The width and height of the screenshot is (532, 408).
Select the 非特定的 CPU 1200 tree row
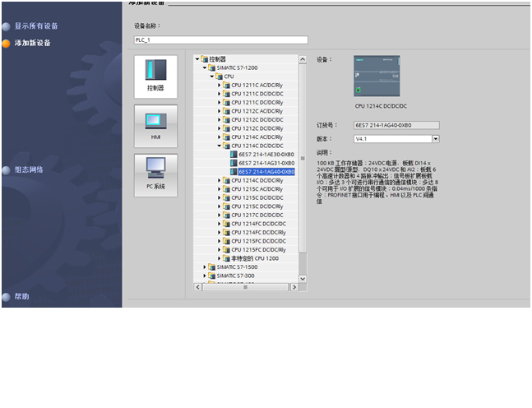[246, 258]
